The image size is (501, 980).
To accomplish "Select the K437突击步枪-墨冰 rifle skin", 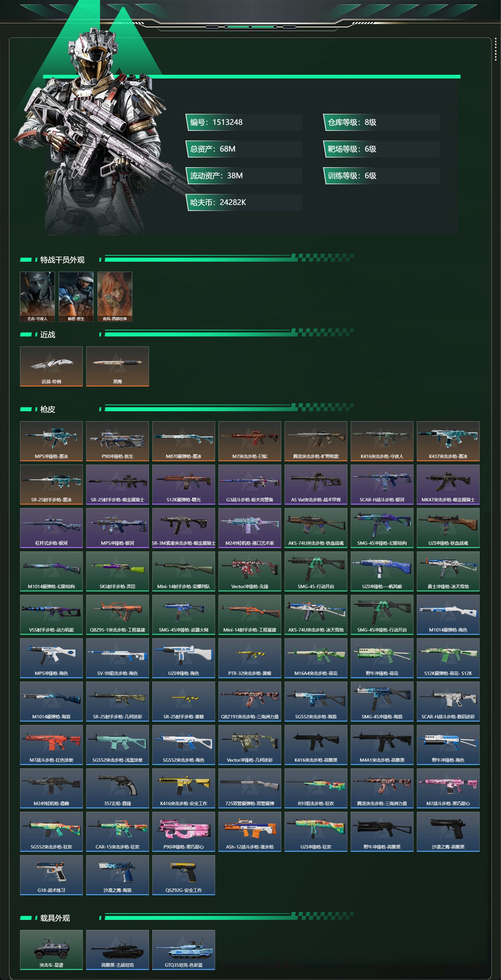I will (x=448, y=441).
